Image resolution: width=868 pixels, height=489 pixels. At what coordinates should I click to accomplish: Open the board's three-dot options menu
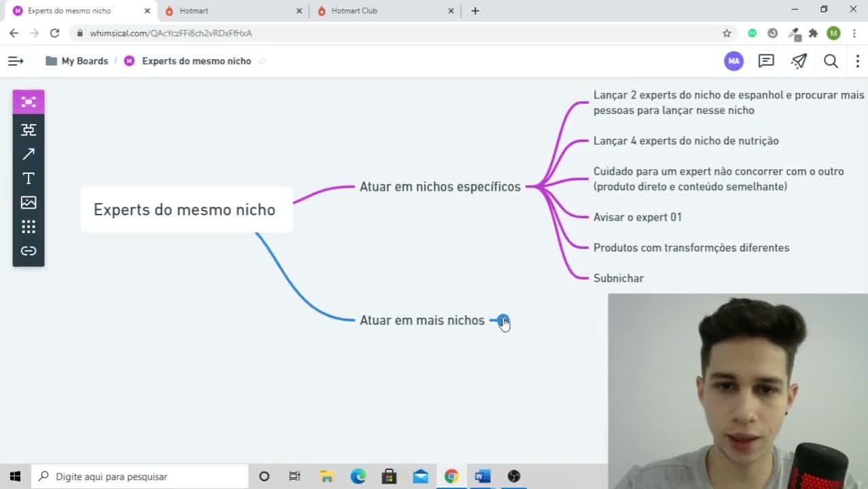coord(858,61)
